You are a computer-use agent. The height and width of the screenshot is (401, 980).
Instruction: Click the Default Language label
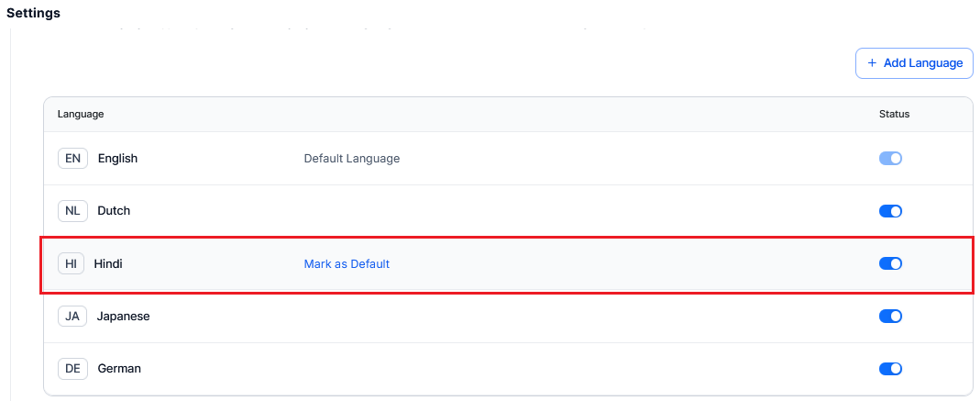351,158
